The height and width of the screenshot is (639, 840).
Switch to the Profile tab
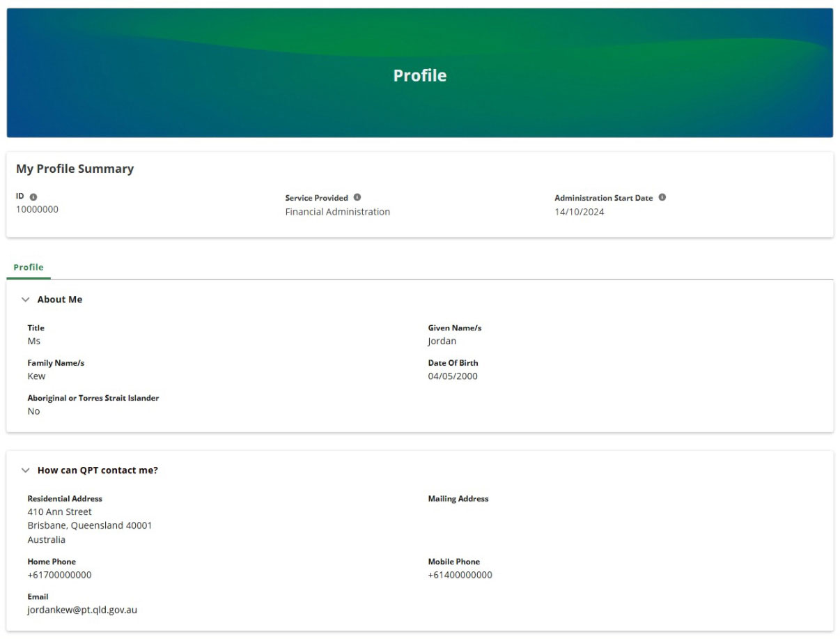pyautogui.click(x=28, y=267)
